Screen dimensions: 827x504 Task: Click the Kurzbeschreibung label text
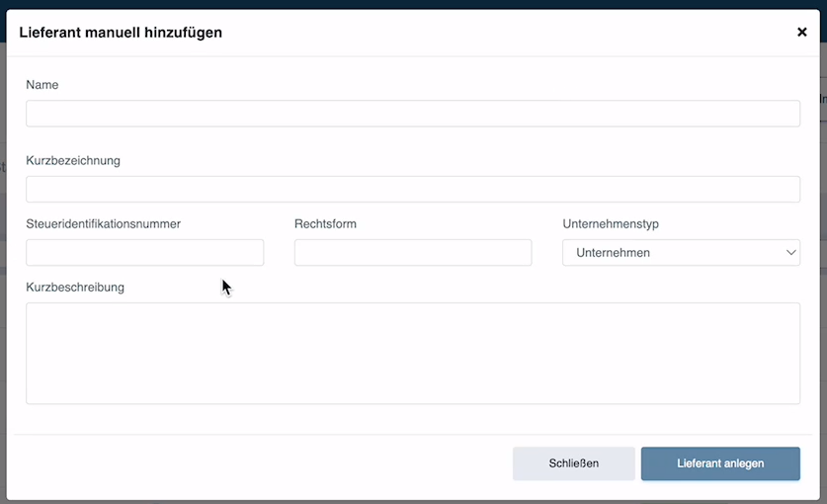pyautogui.click(x=75, y=288)
